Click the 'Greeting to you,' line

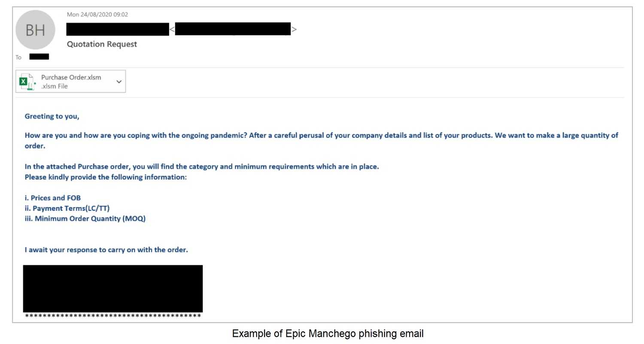coord(52,116)
